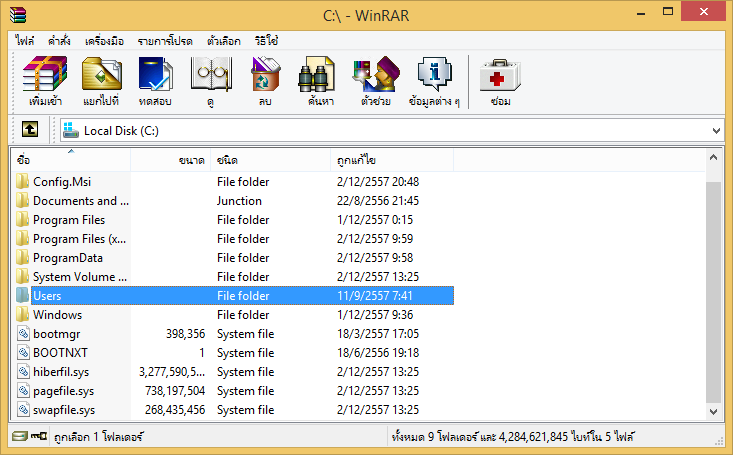Click the hiberfil.sys file icon
Screen dimensions: 733x455
pyautogui.click(x=23, y=371)
